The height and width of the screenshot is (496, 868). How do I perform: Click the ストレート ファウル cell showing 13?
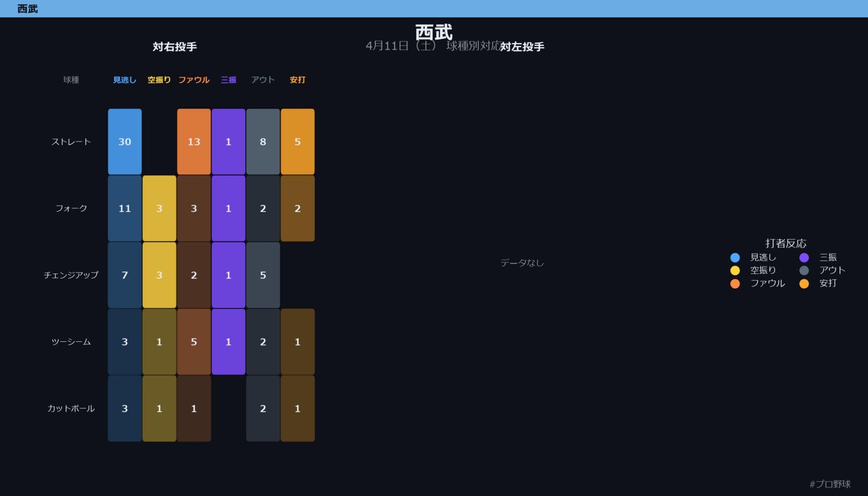click(194, 142)
